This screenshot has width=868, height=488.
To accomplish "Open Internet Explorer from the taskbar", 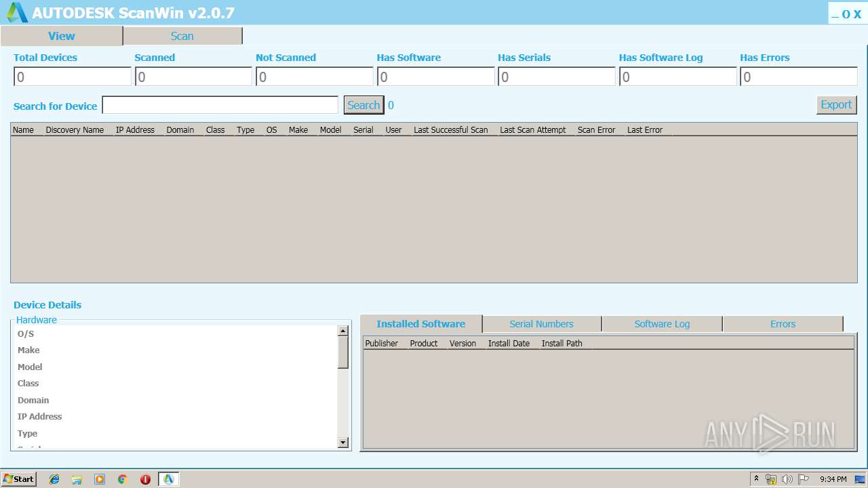I will pos(54,479).
